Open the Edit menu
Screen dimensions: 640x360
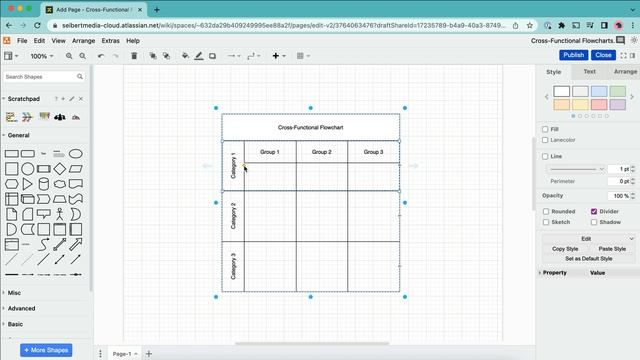click(x=39, y=41)
